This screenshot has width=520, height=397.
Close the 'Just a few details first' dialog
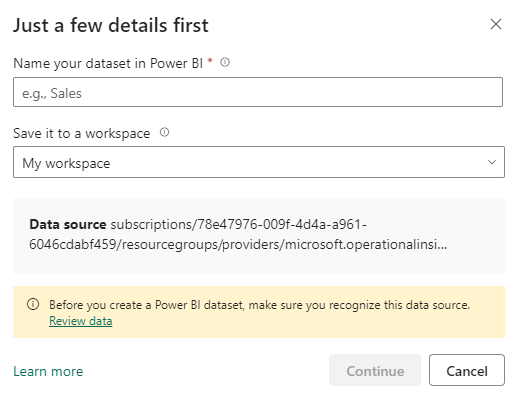click(496, 24)
